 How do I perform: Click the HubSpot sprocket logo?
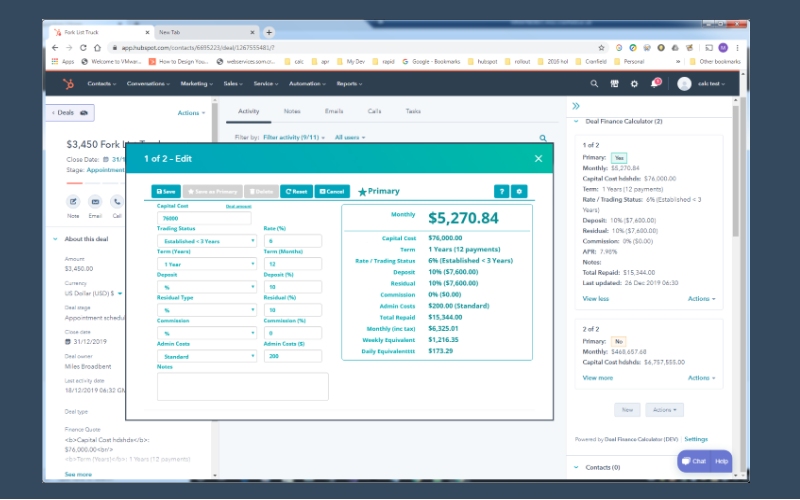point(68,84)
